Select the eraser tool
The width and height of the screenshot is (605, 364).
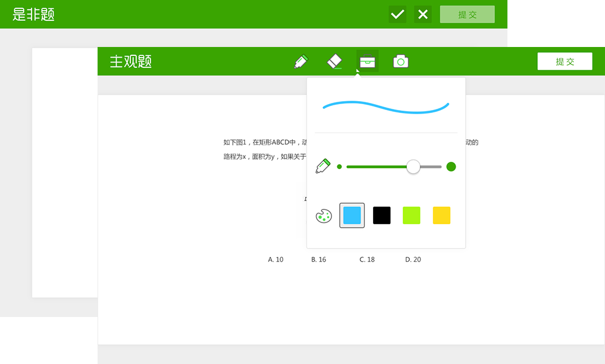pos(335,61)
